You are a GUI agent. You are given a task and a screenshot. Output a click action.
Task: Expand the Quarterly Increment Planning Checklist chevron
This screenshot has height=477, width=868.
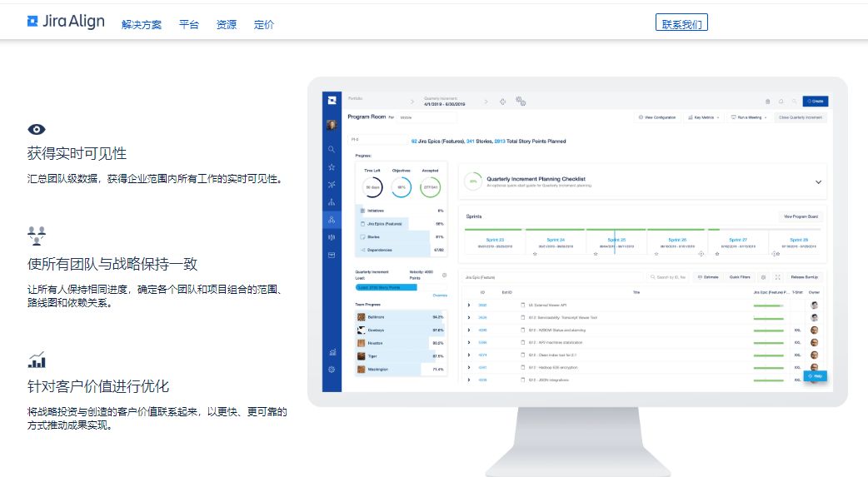click(818, 182)
